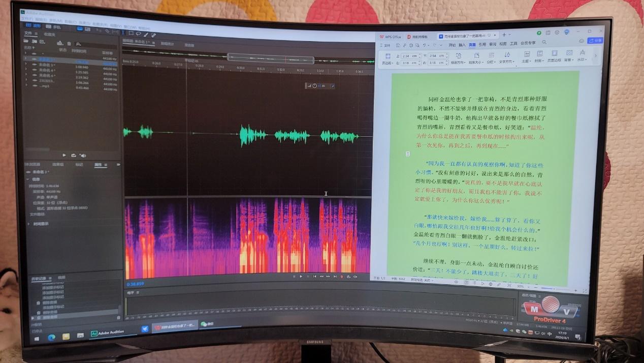644x363 pixels.
Task: Toggle Loop Playback in the transport bar
Action: click(348, 277)
